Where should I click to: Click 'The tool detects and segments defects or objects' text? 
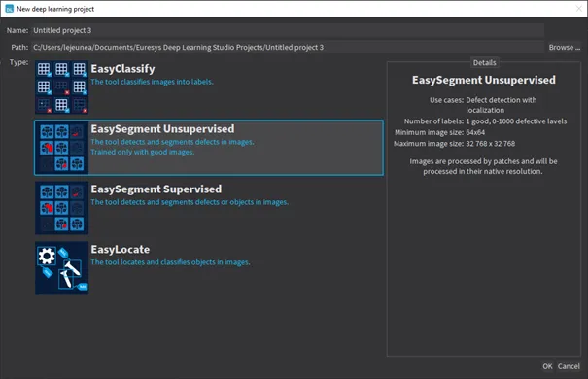click(x=190, y=202)
